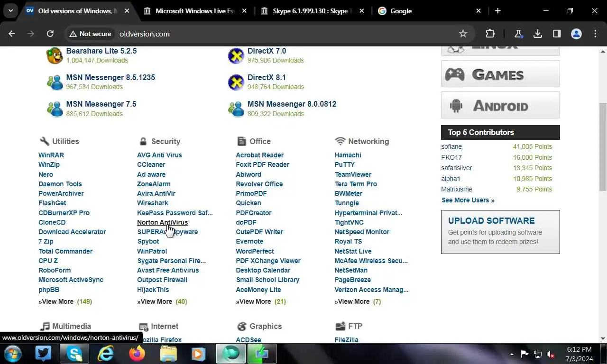
Task: Open the Hamachi link
Action: (348, 155)
